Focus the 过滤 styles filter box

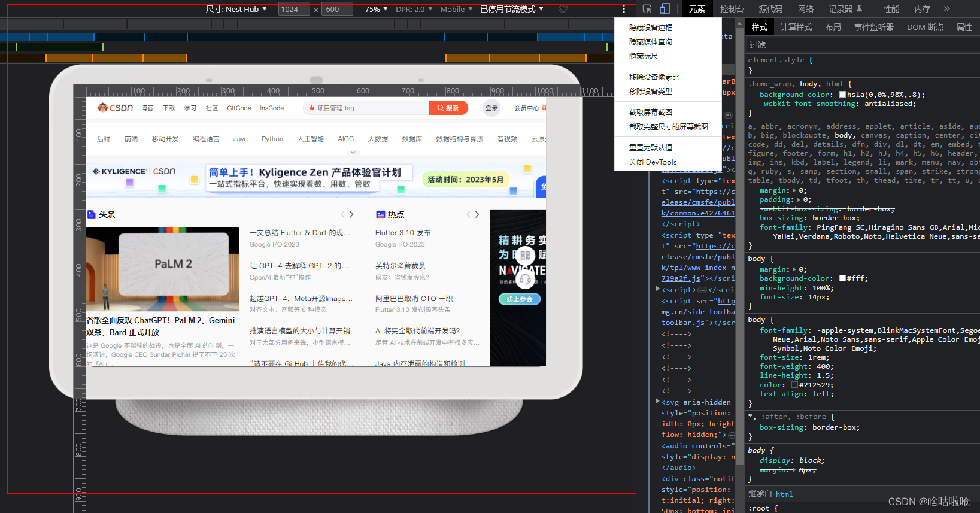click(x=862, y=45)
